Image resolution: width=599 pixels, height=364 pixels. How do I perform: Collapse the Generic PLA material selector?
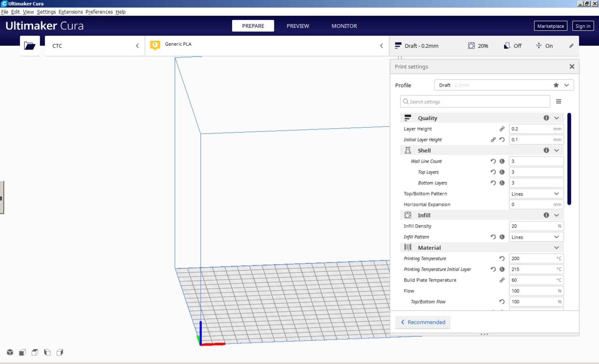381,46
